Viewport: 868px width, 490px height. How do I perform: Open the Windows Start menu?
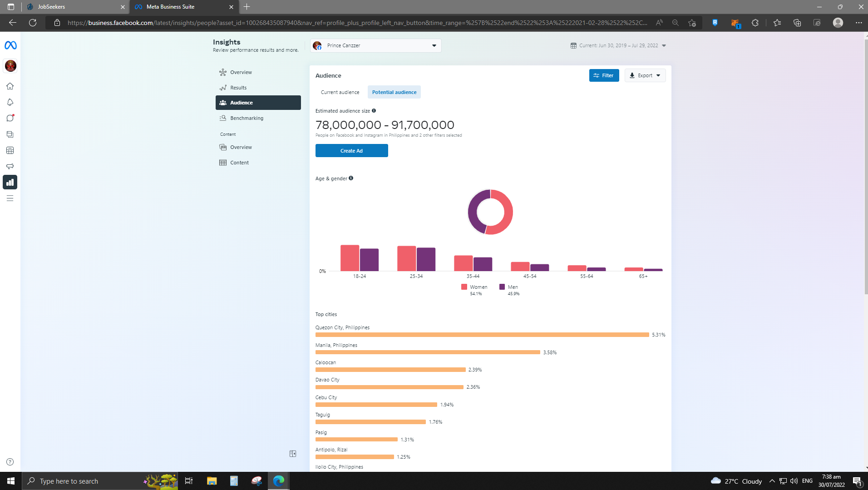(11, 481)
